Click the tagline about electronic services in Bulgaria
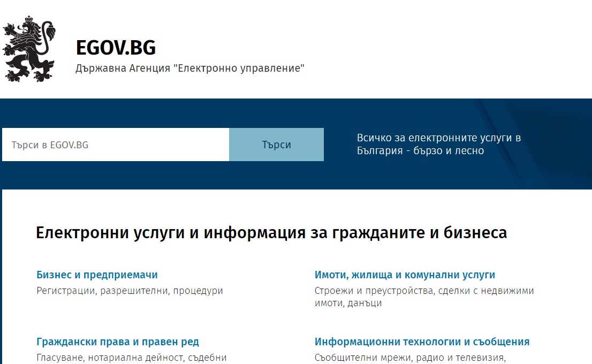The image size is (592, 364). tap(439, 144)
